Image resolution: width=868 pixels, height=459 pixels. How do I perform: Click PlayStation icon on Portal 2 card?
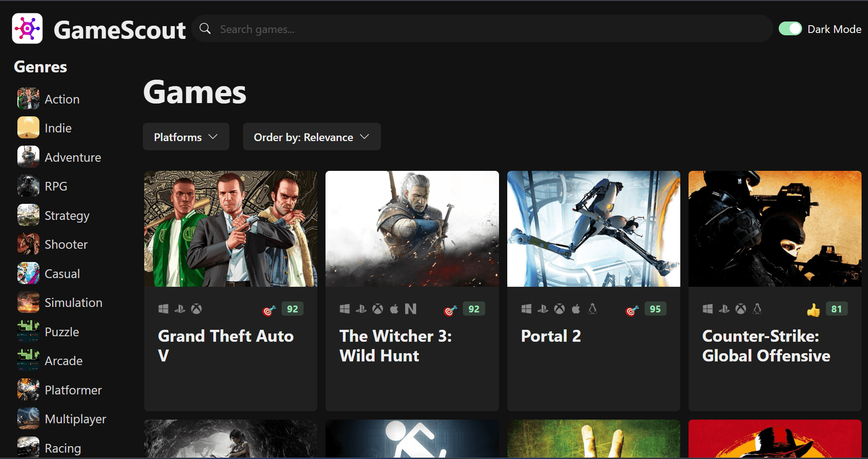[543, 309]
